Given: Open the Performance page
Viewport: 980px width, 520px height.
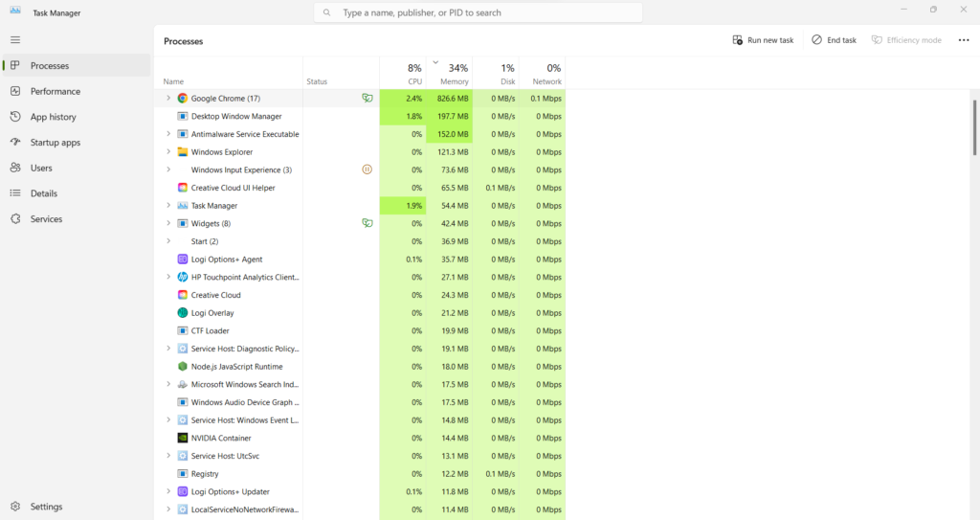Looking at the screenshot, I should [x=77, y=91].
